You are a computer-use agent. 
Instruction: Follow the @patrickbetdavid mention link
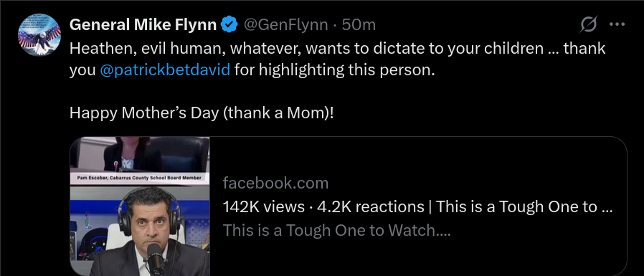[165, 70]
